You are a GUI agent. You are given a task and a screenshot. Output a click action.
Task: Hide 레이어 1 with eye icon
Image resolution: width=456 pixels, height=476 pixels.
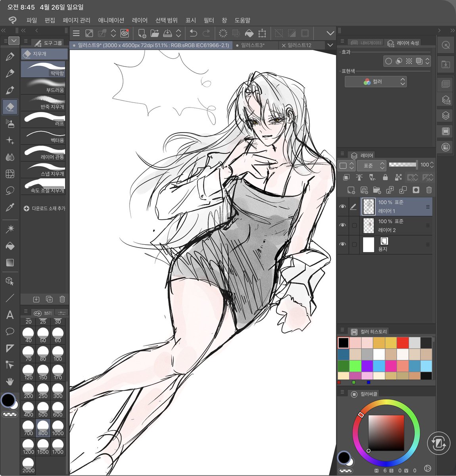[343, 207]
